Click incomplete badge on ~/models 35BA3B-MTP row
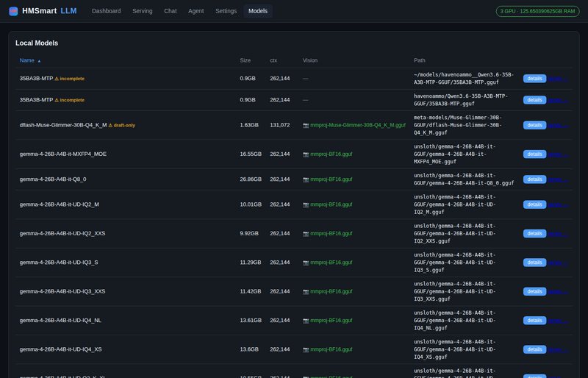 [70, 79]
